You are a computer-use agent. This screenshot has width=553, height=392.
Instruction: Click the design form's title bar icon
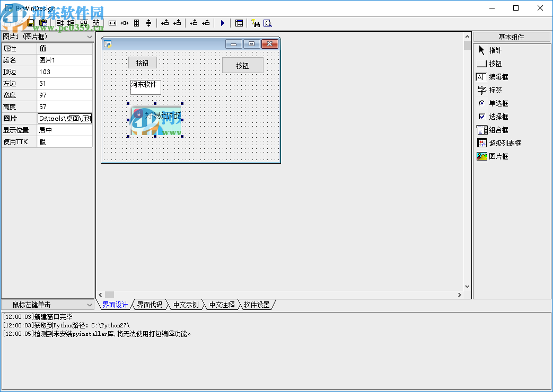(x=108, y=44)
